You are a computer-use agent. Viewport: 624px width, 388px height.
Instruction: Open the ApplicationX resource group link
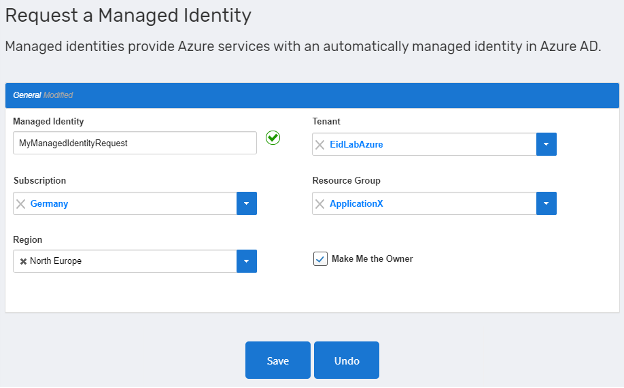click(356, 204)
